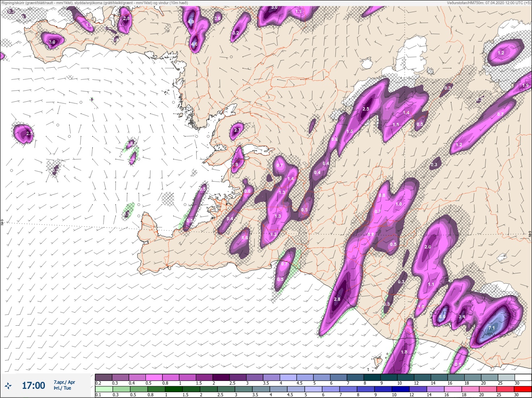Click the 6.0 precipitation value on map
The height and width of the screenshot is (398, 532).
click(x=442, y=317)
